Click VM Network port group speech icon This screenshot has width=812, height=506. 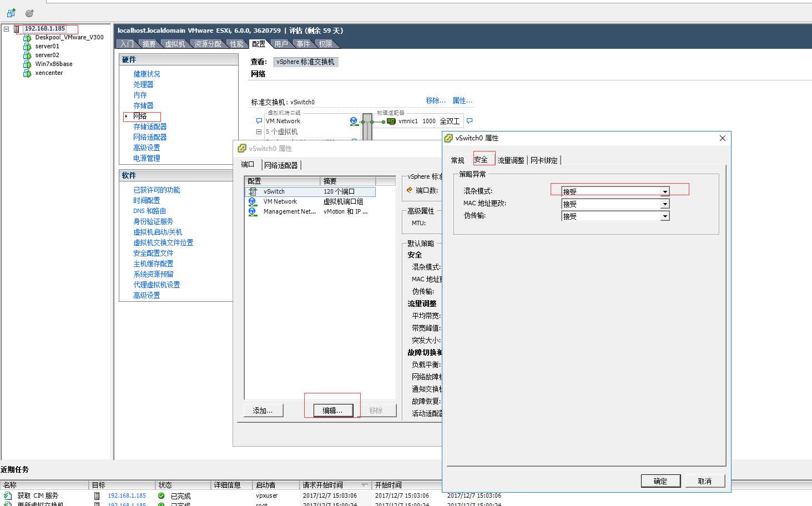(x=259, y=121)
